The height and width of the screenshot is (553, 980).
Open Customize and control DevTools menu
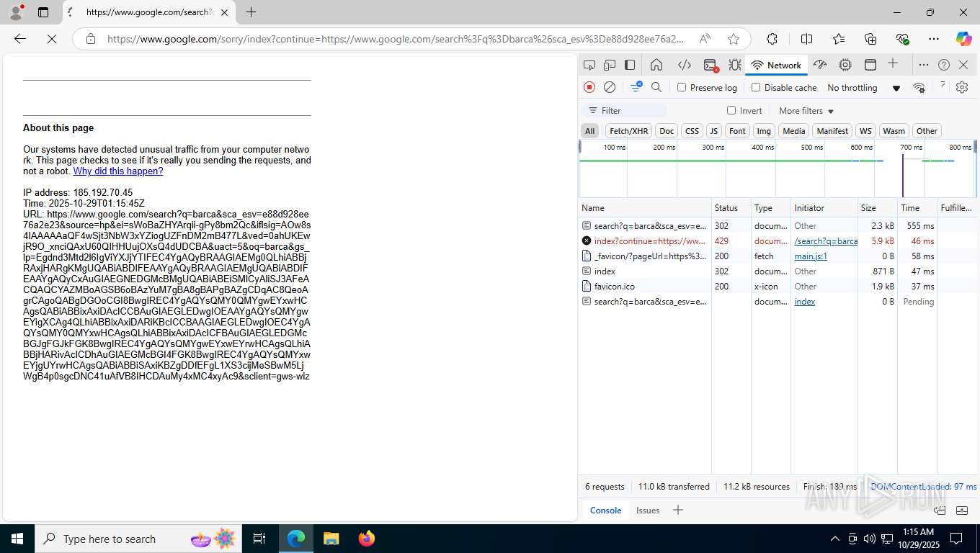point(923,65)
